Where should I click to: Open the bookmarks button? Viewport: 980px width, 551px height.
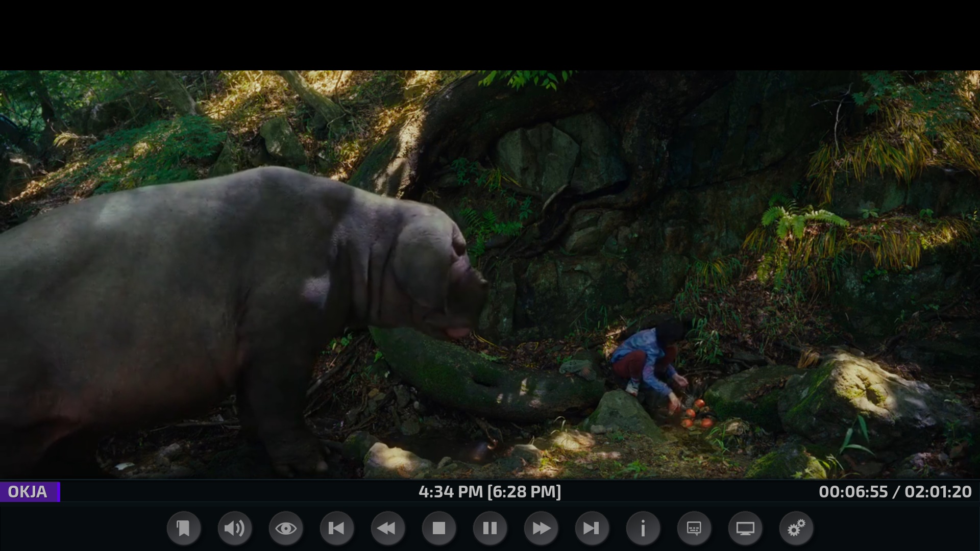(x=183, y=528)
